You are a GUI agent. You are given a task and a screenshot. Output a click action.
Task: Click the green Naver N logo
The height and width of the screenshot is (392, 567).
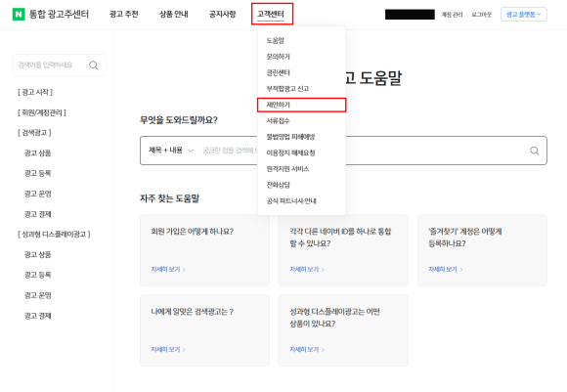[19, 14]
